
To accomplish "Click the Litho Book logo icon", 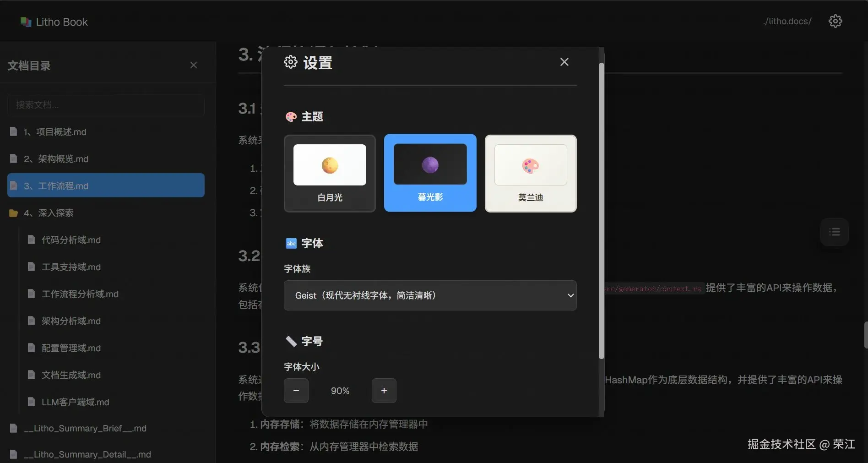I will coord(25,21).
